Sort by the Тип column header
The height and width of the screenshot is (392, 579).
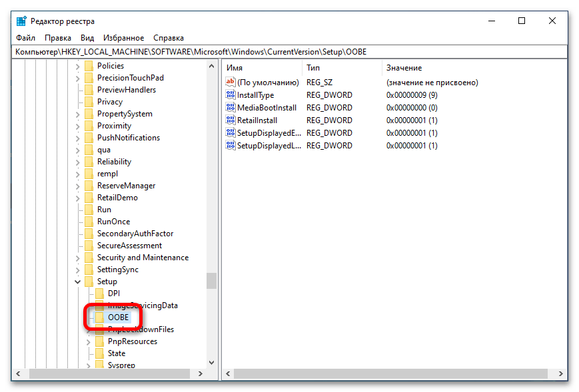342,68
